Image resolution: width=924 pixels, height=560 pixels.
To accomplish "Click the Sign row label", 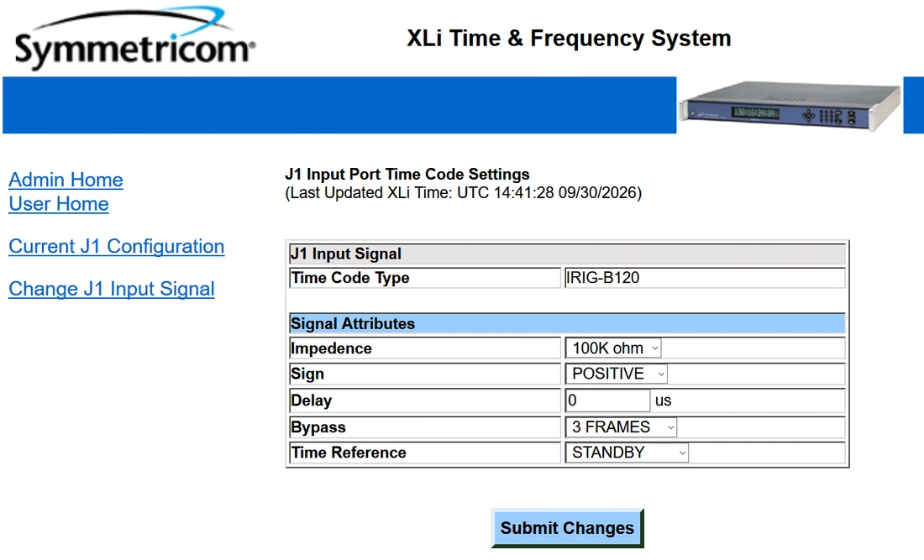I will (307, 374).
